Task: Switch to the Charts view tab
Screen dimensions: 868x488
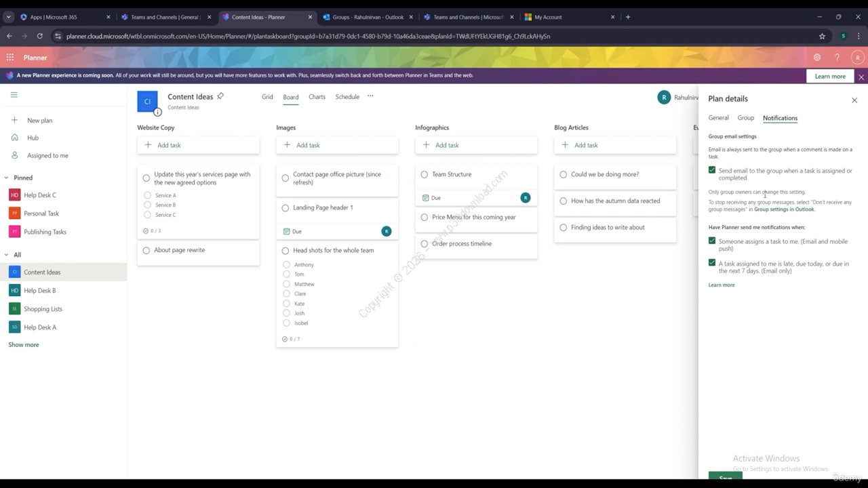Action: click(x=317, y=97)
